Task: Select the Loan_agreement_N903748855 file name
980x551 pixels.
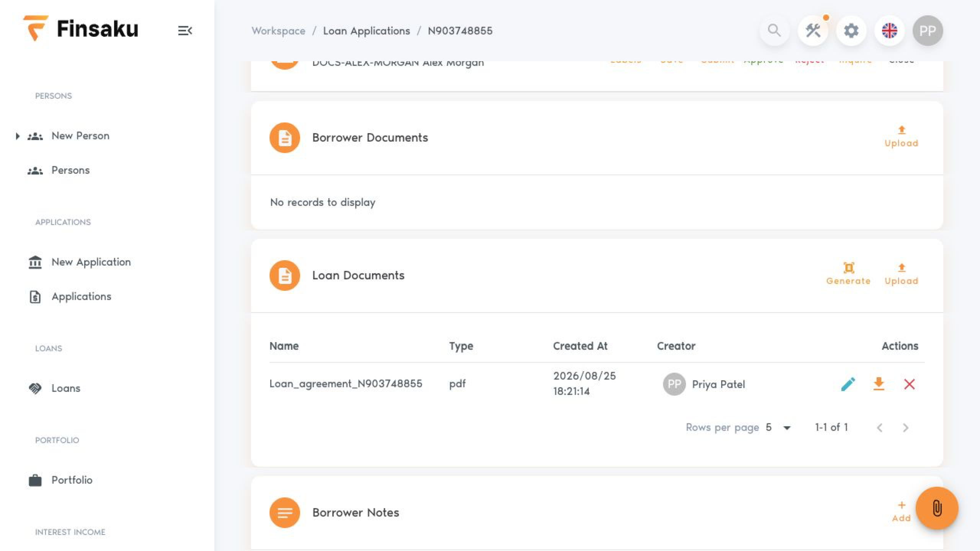Action: point(346,384)
